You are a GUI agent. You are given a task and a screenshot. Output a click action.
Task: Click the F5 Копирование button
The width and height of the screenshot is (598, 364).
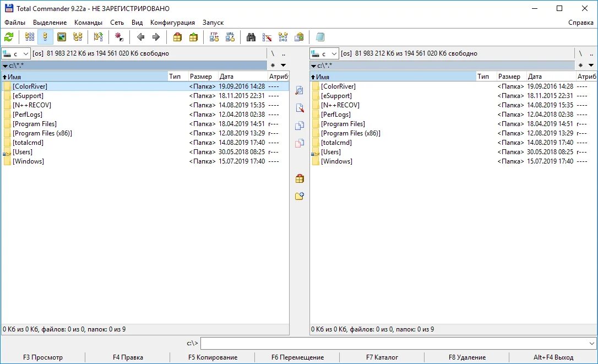pyautogui.click(x=213, y=357)
